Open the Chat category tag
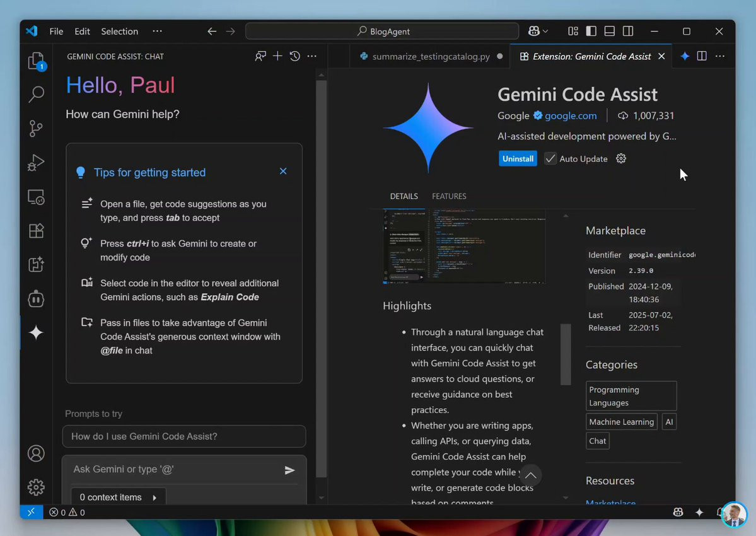This screenshot has height=536, width=756. (x=597, y=441)
